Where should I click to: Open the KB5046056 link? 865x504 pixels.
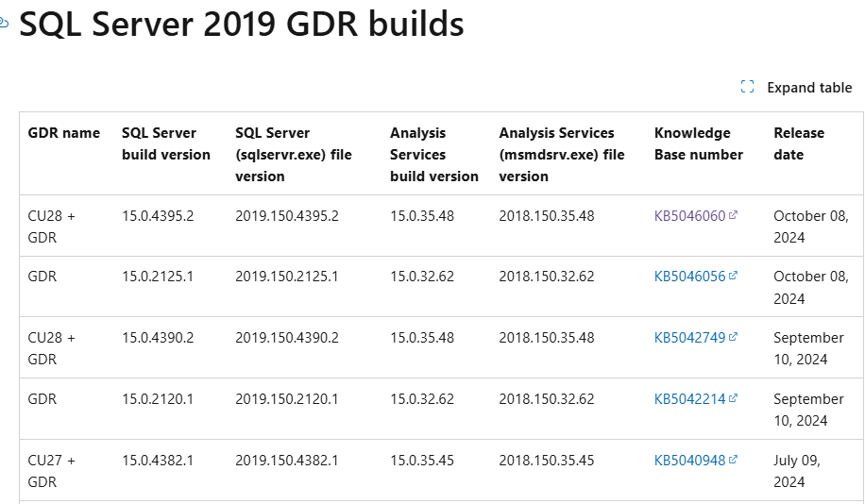pyautogui.click(x=689, y=277)
